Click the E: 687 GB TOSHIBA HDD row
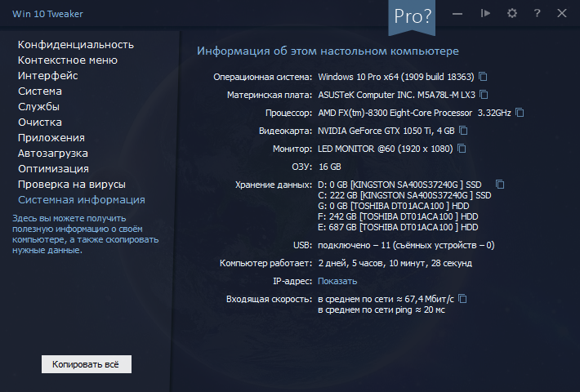The image size is (580, 392). pyautogui.click(x=398, y=227)
